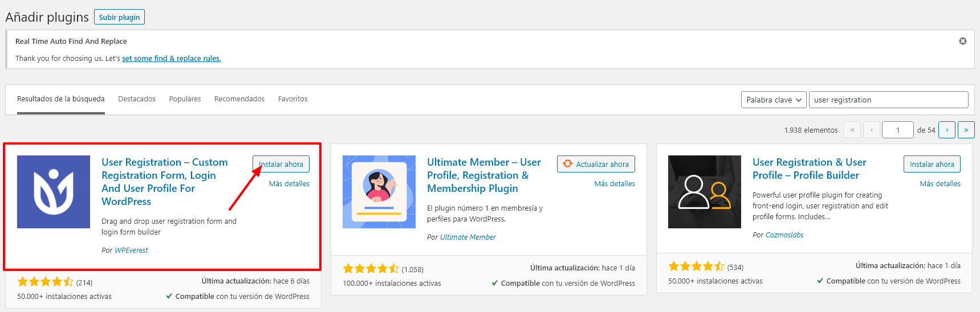This screenshot has width=980, height=312.
Task: Click the previous page arrow button
Action: [872, 130]
